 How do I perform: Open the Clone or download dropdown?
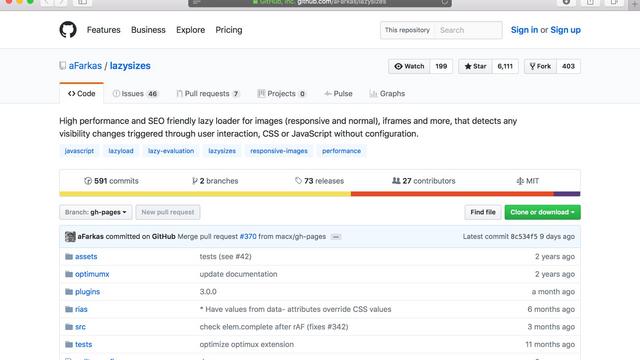coord(542,212)
